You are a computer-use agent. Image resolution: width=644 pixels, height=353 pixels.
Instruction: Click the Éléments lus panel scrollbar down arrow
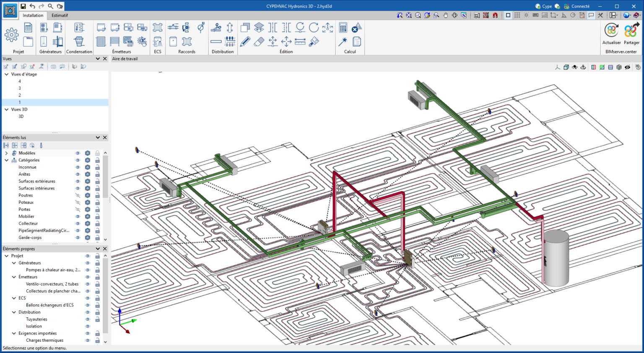coord(105,239)
